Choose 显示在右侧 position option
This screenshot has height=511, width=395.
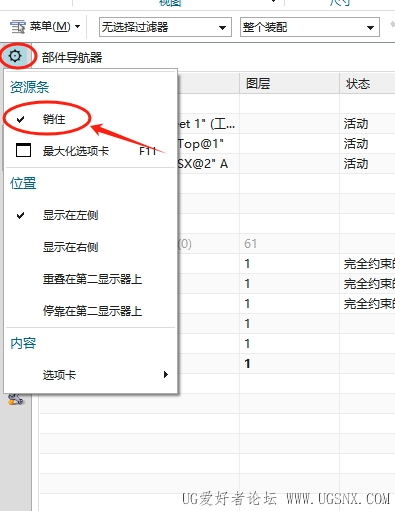pos(90,247)
